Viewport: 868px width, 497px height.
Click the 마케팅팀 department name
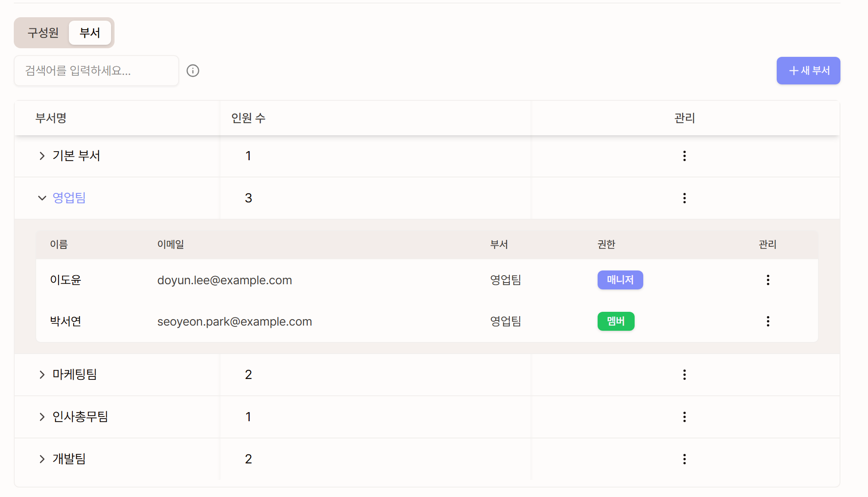coord(74,375)
